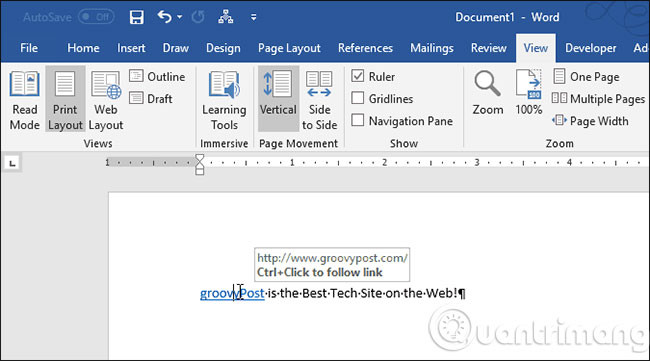Set zoom to 100% button
This screenshot has height=361, width=650.
529,93
